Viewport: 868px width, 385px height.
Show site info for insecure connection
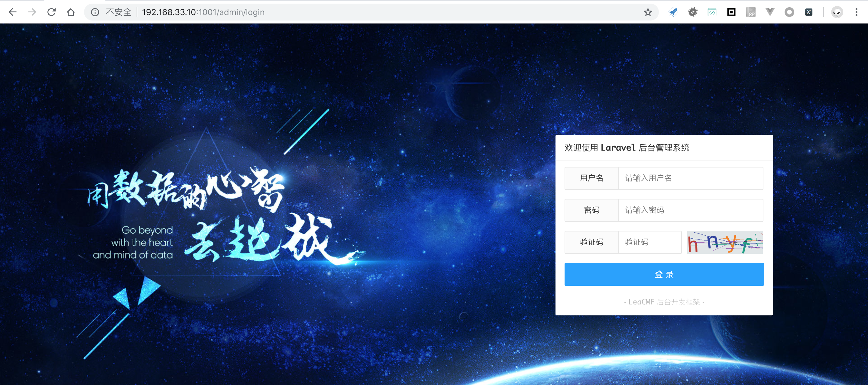(x=95, y=12)
